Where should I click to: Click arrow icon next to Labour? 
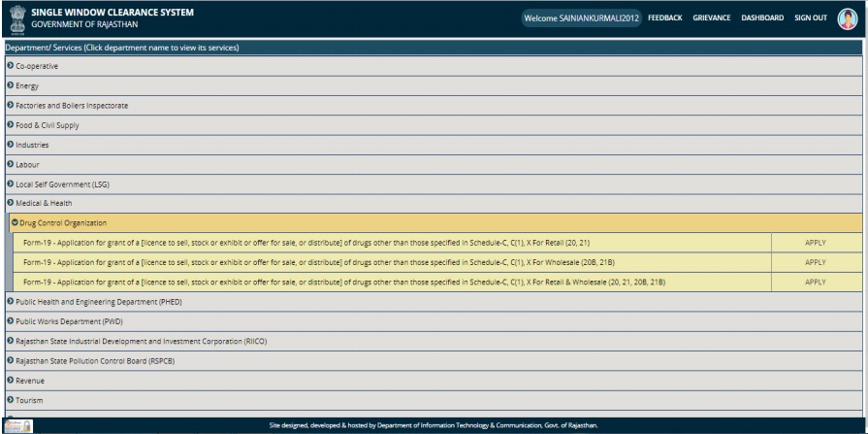(10, 164)
